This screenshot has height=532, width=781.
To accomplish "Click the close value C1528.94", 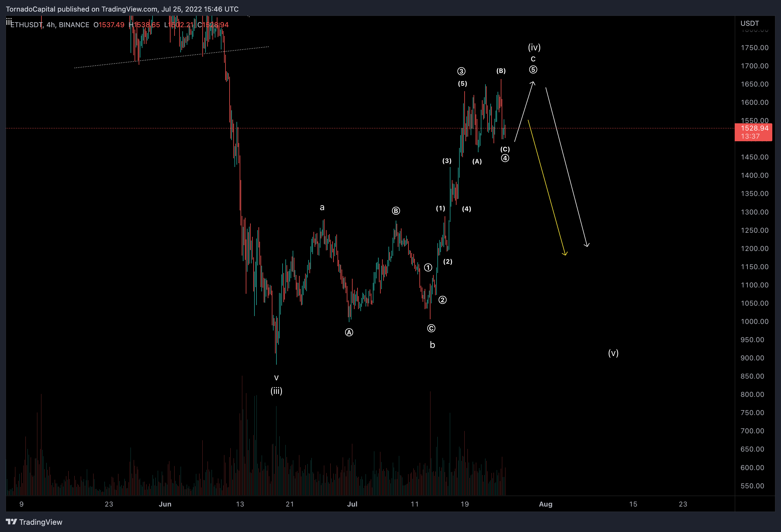I will (x=213, y=25).
